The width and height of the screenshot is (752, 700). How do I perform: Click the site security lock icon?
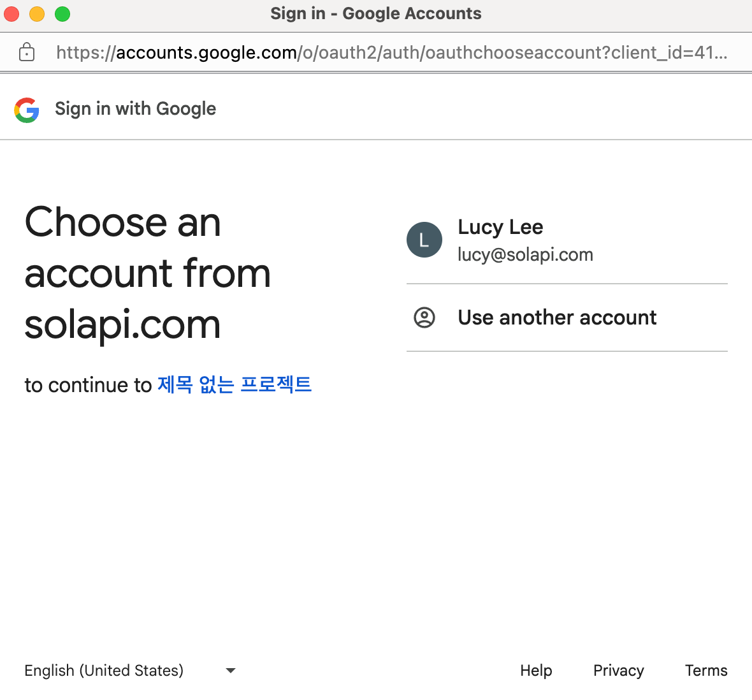pos(27,52)
